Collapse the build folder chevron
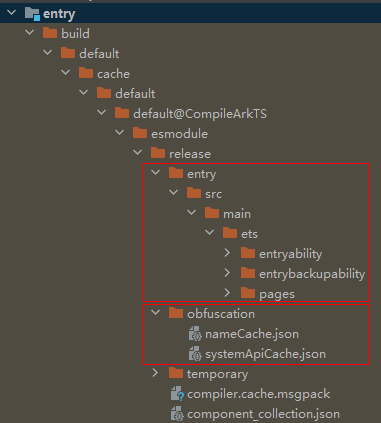Image resolution: width=381 pixels, height=423 pixels. point(30,33)
